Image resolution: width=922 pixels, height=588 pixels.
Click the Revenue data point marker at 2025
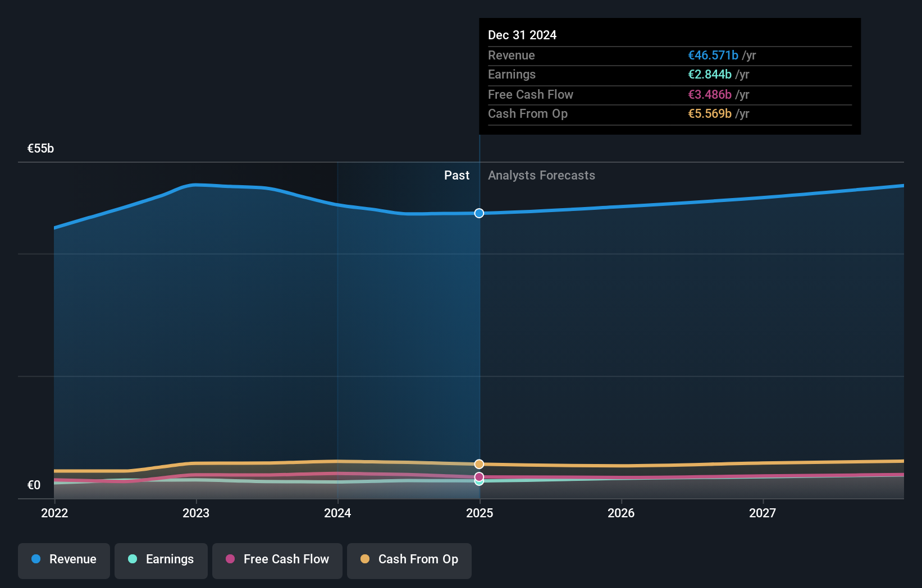479,213
